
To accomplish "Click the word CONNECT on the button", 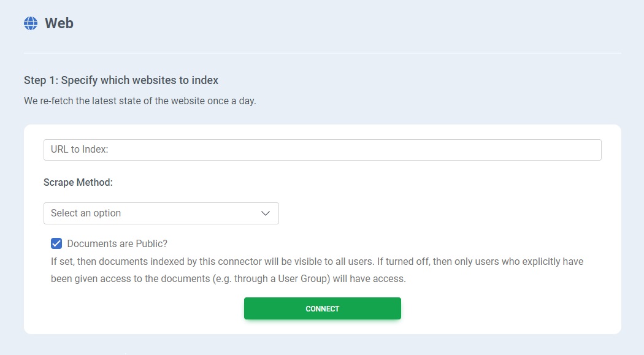I will point(322,309).
